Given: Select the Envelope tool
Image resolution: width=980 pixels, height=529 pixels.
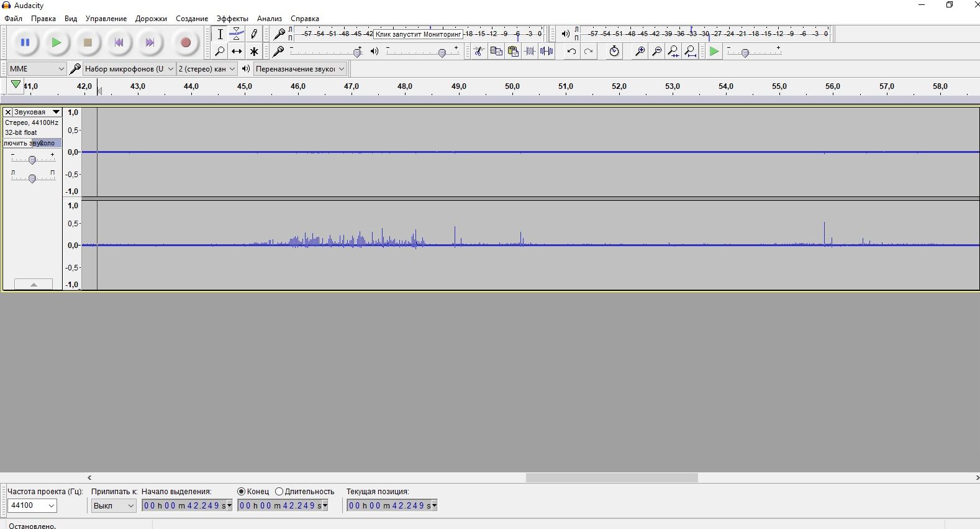Looking at the screenshot, I should [237, 34].
